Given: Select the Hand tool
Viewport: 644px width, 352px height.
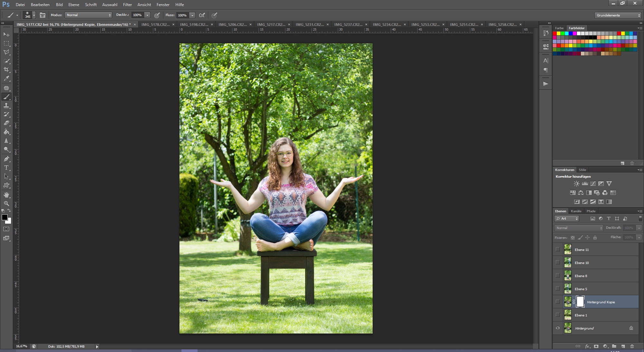Looking at the screenshot, I should pos(6,195).
